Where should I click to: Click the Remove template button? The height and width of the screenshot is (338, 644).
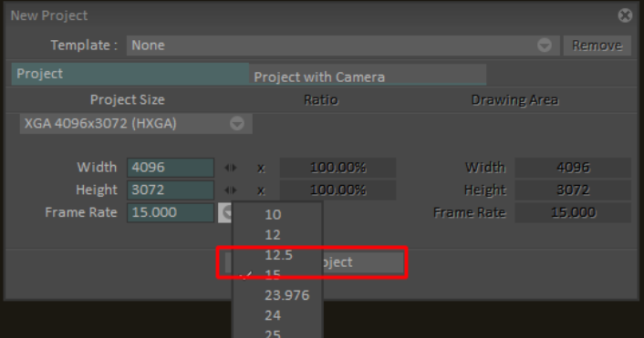(x=597, y=46)
